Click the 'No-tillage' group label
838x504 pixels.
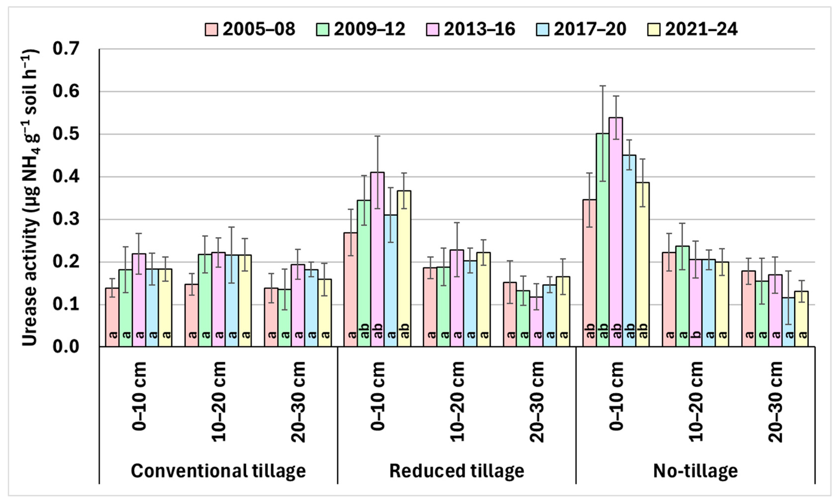click(696, 471)
